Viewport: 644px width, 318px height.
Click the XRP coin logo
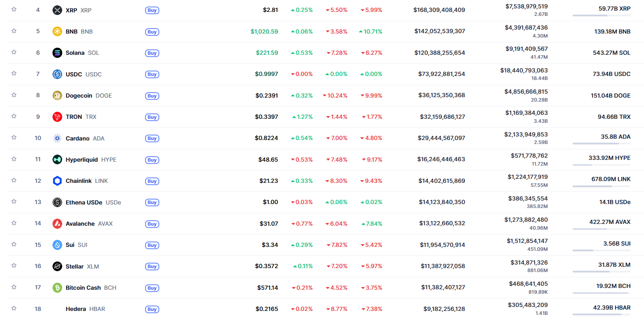(57, 10)
